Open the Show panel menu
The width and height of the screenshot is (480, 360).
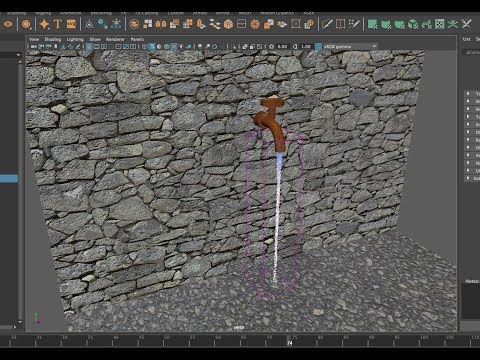pyautogui.click(x=95, y=39)
